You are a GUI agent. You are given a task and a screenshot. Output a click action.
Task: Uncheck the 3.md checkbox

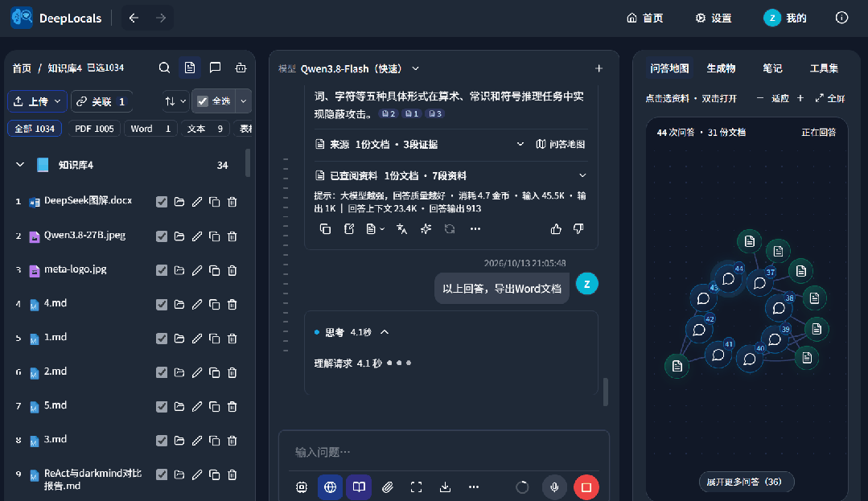click(162, 441)
